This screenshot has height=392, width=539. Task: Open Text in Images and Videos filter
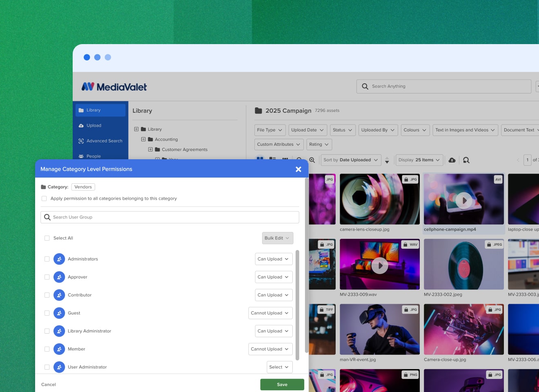click(x=465, y=130)
